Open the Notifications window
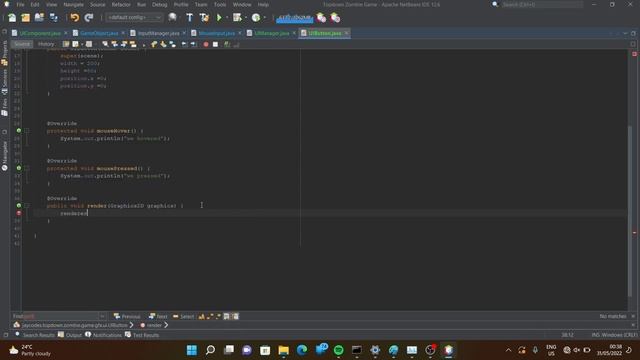This screenshot has height=360, width=640. (104, 335)
